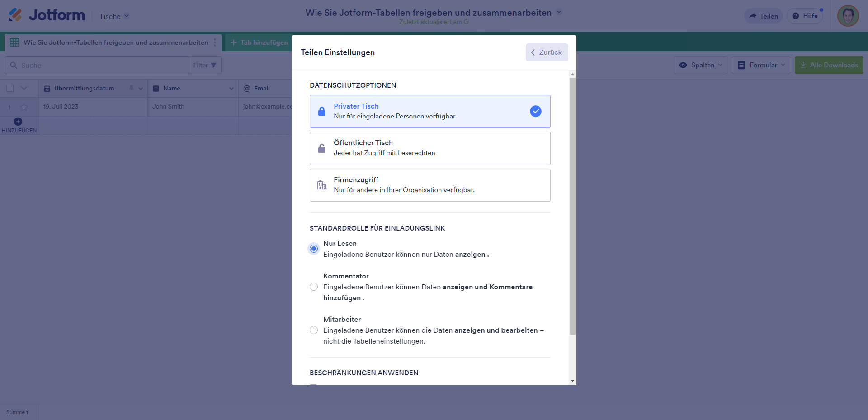
Task: Toggle the select-all rows checkbox
Action: click(x=10, y=89)
